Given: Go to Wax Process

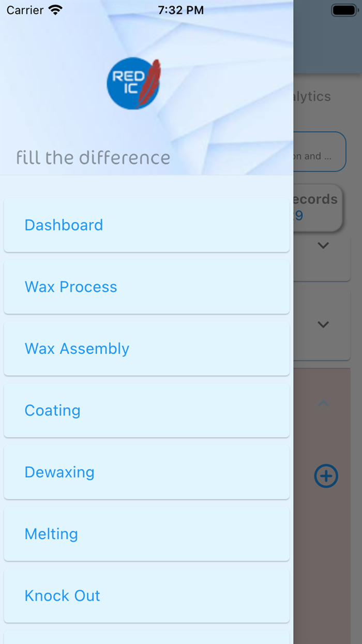Looking at the screenshot, I should tap(146, 287).
